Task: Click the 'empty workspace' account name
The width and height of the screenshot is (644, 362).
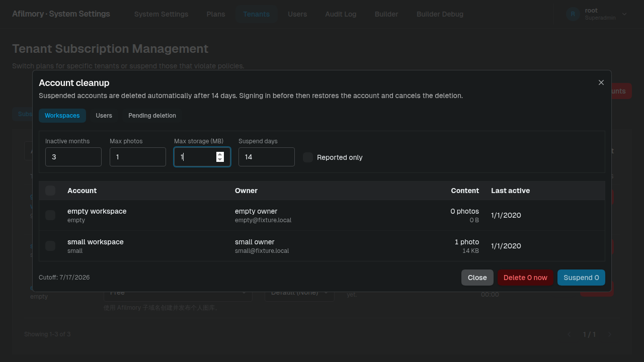Action: click(x=97, y=211)
